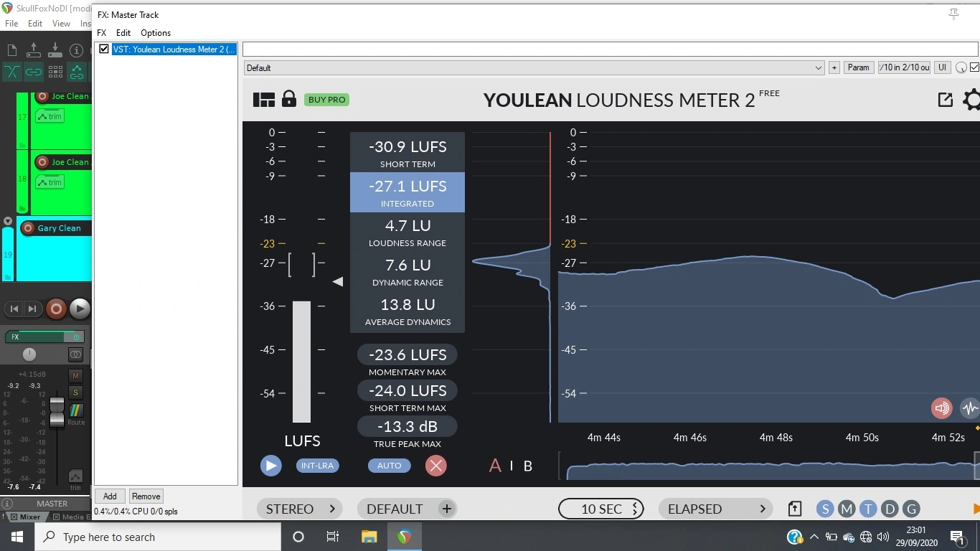Open the Edit menu in FX window
Image resolution: width=980 pixels, height=551 pixels.
(x=123, y=33)
